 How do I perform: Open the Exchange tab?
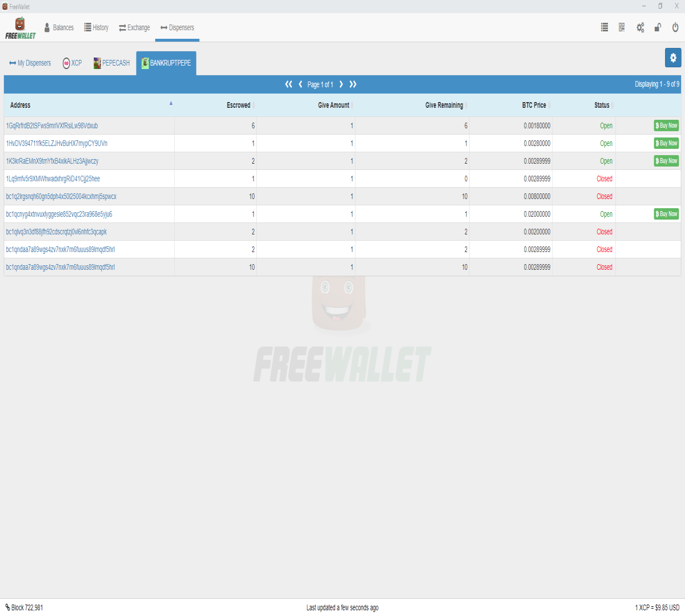(134, 27)
